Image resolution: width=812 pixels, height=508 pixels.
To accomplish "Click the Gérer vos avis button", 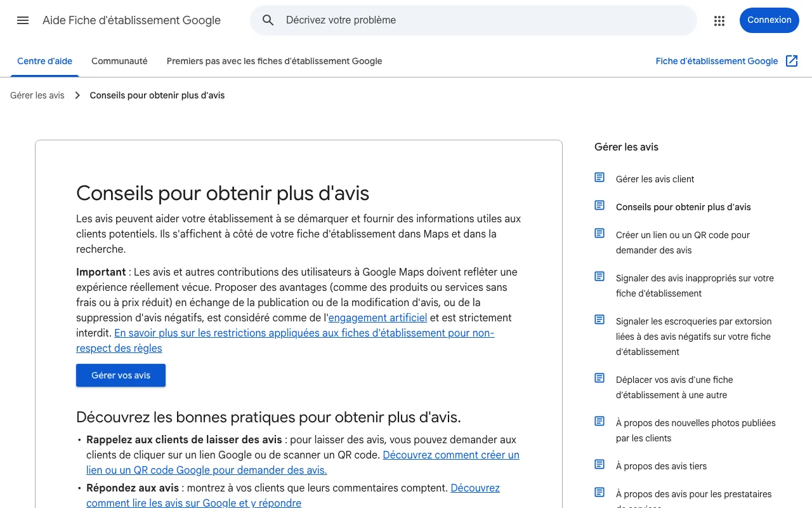I will pyautogui.click(x=121, y=375).
